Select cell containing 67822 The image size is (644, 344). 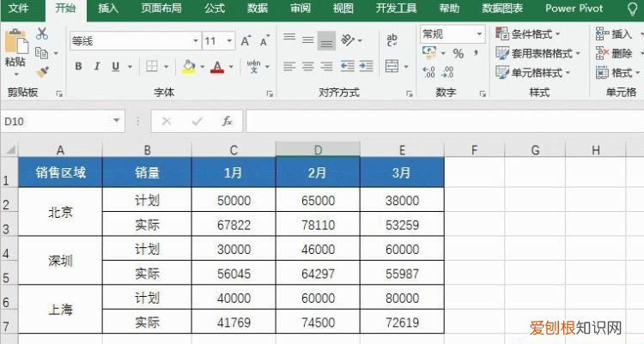234,224
